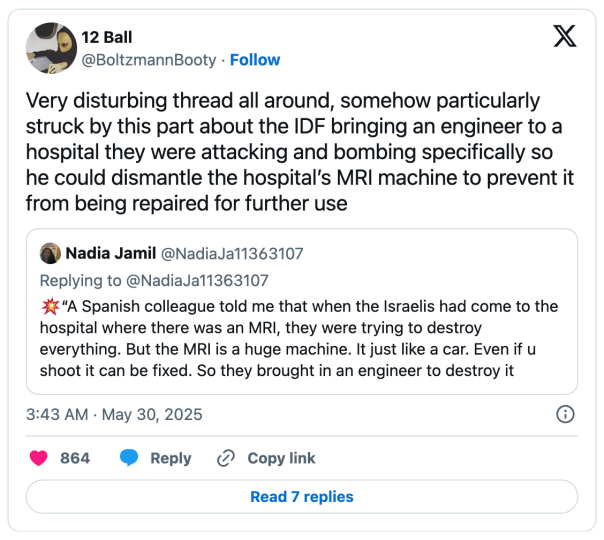604x540 pixels.
Task: Click Nadia Jamil's small avatar
Action: [50, 253]
